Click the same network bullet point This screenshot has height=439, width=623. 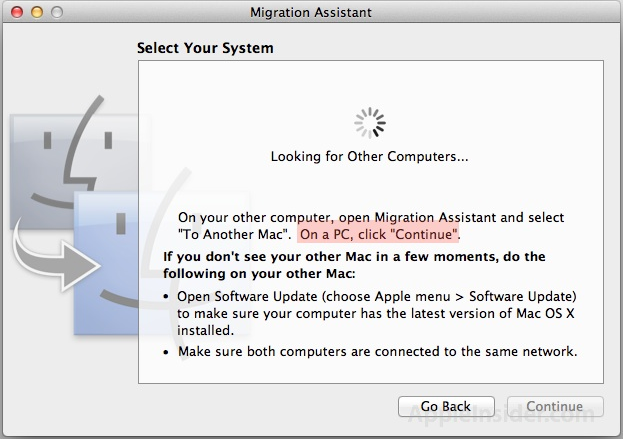377,352
